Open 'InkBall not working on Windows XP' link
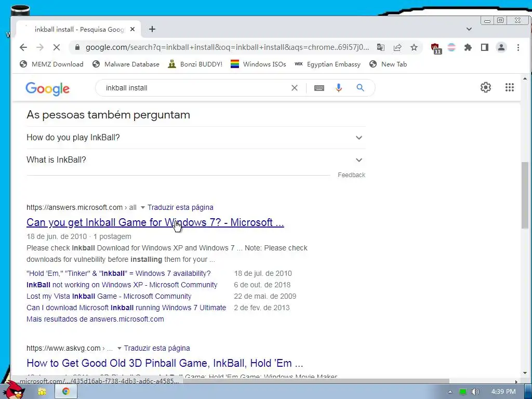This screenshot has width=532, height=399. click(x=122, y=285)
